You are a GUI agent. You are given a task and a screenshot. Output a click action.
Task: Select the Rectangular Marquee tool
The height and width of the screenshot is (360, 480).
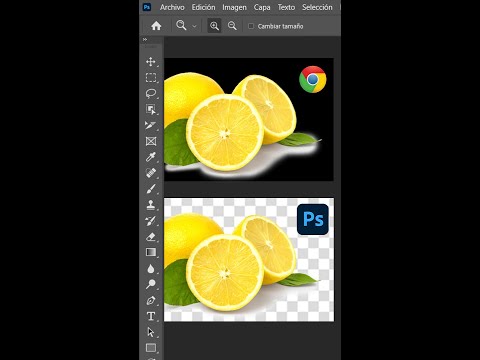click(x=151, y=78)
